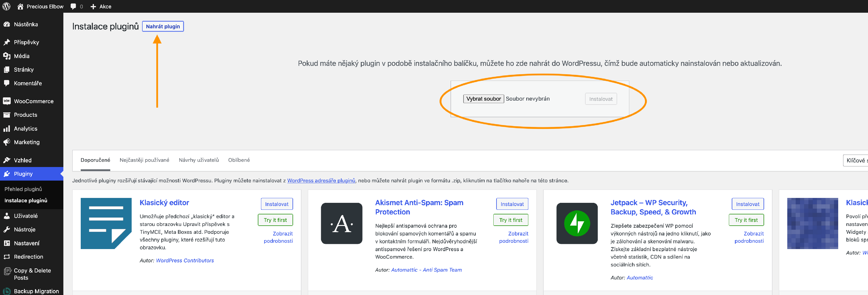Image resolution: width=868 pixels, height=295 pixels.
Task: Click the Komentáře bubble icon in sidebar
Action: (7, 83)
